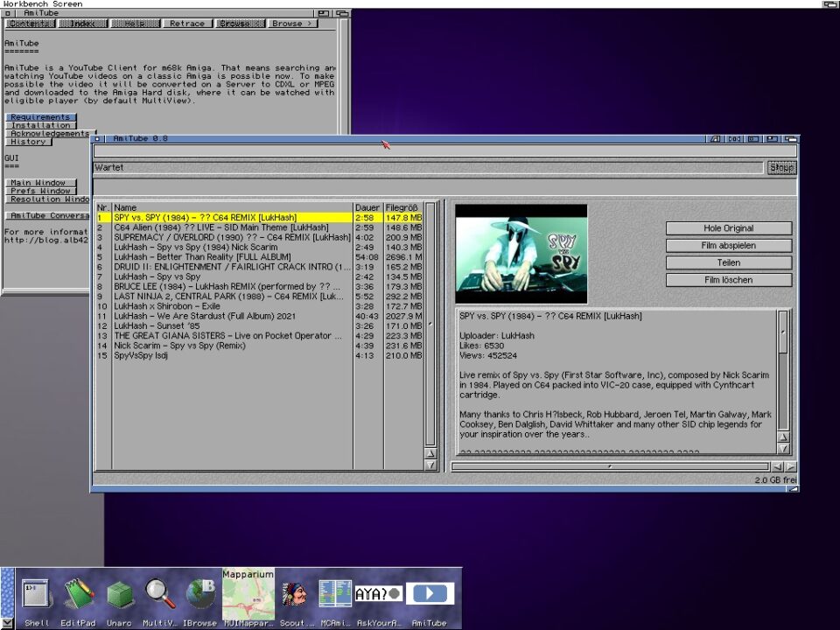Click the MUI settings gadget in AmiTube titlebar
Screen dimensions: 840x630
tap(715, 139)
